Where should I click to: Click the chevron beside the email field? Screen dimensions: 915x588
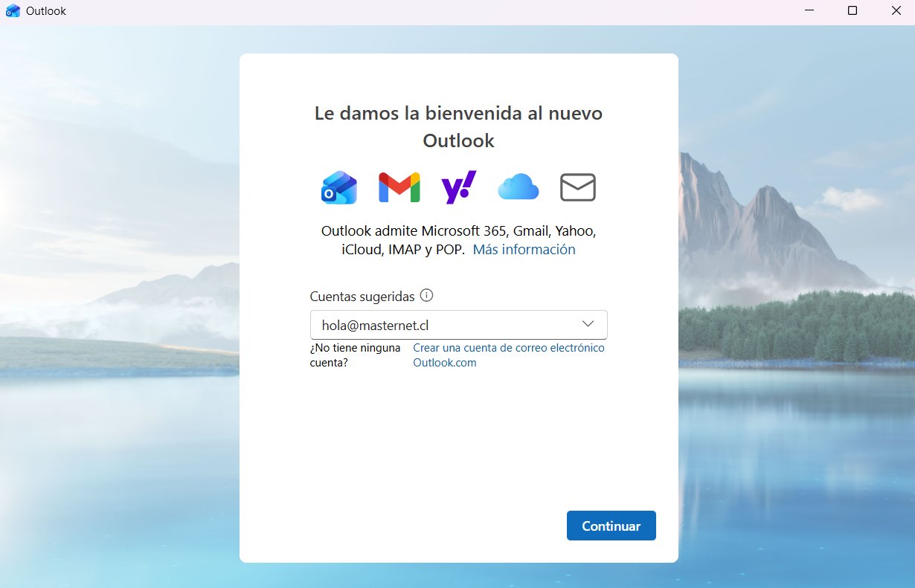[x=588, y=324]
